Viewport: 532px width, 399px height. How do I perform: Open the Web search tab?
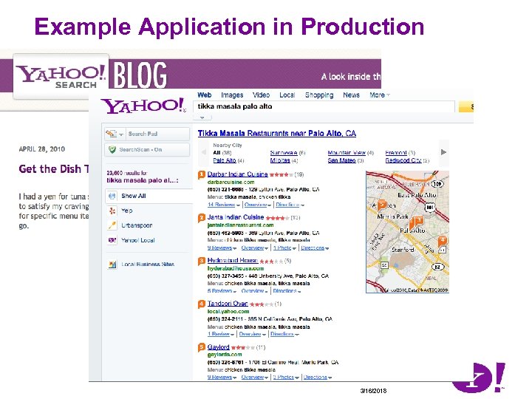pyautogui.click(x=204, y=95)
